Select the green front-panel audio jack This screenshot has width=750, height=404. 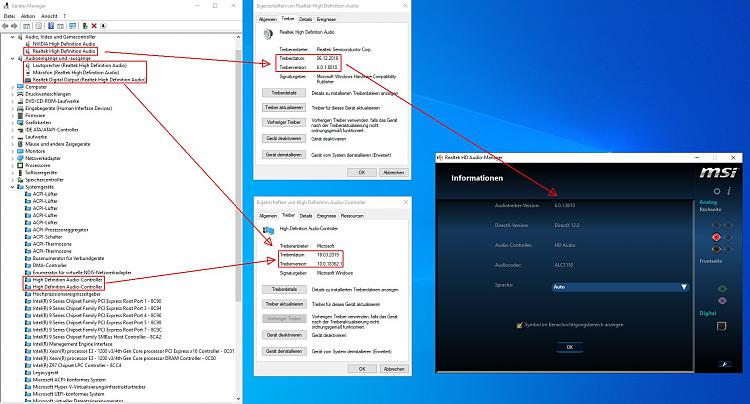(x=722, y=289)
